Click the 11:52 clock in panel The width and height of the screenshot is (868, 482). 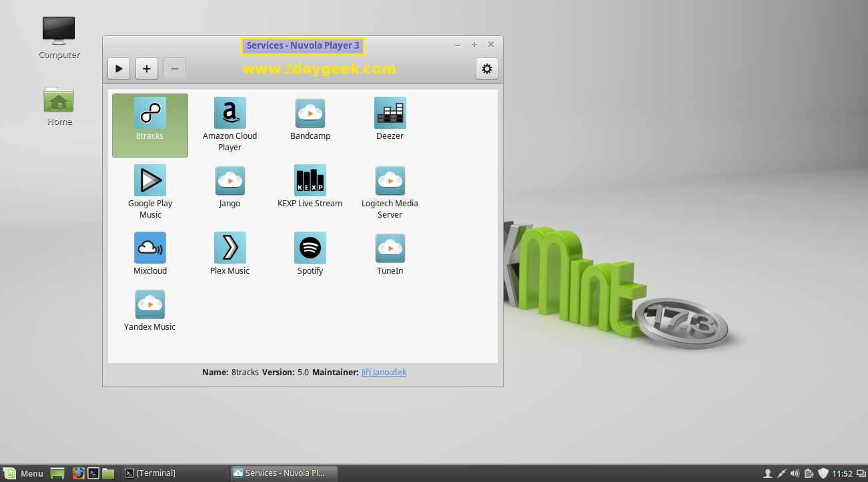click(842, 473)
